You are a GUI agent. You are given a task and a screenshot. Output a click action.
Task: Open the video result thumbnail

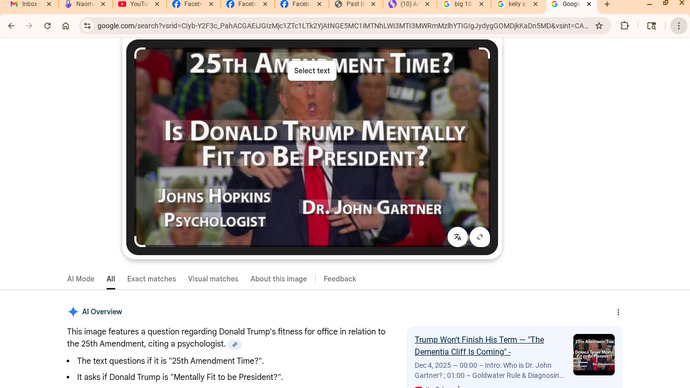594,355
